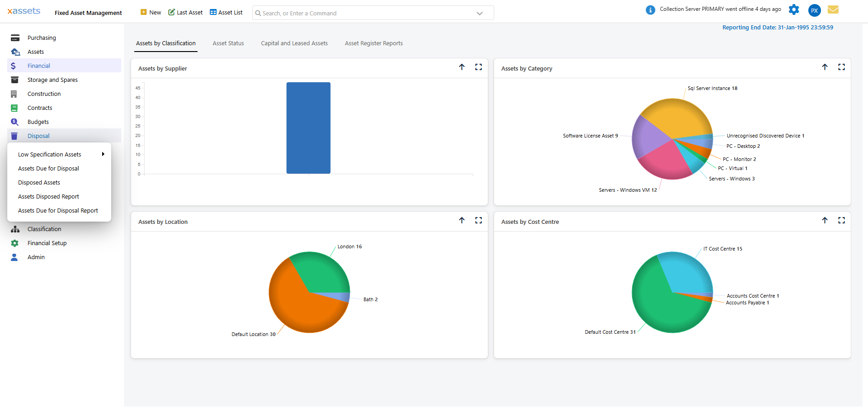
Task: Expand Assets by Supplier to fullscreen
Action: pos(478,67)
